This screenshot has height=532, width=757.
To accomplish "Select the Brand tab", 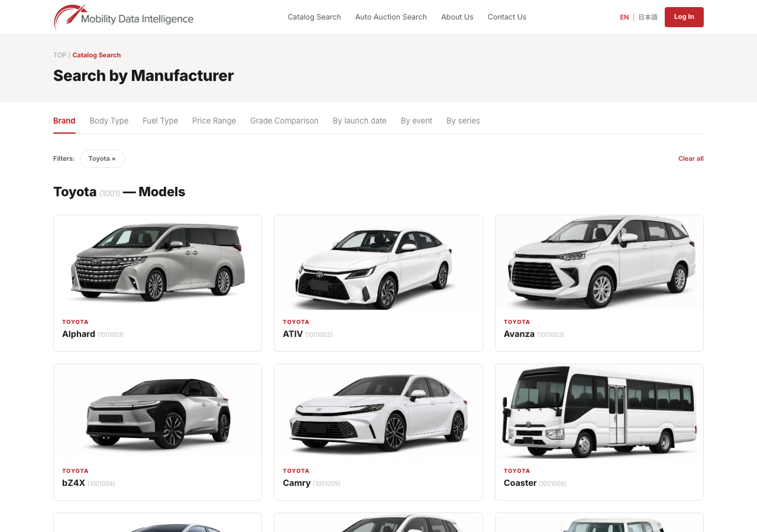I will point(64,121).
